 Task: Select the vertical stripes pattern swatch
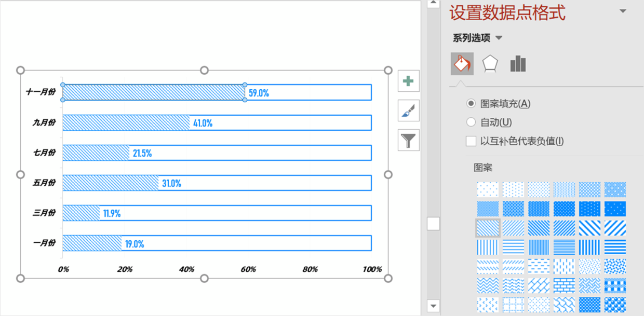point(488,246)
